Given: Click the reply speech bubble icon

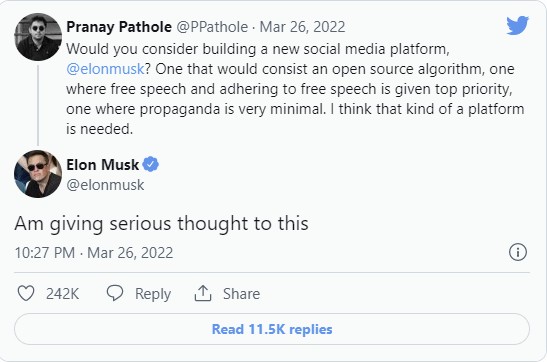Looking at the screenshot, I should coord(115,293).
